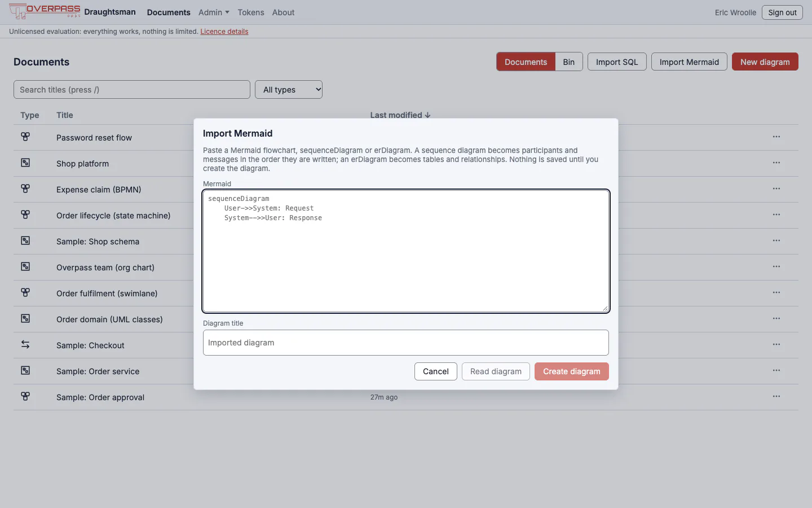Open the more menu for Sample: Checkout
812x508 pixels.
(776, 344)
